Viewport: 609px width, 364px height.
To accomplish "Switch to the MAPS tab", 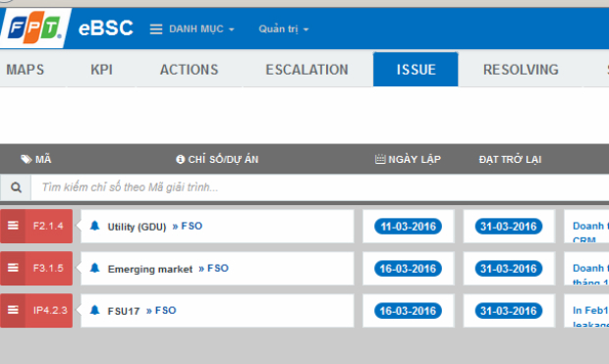I will [26, 70].
